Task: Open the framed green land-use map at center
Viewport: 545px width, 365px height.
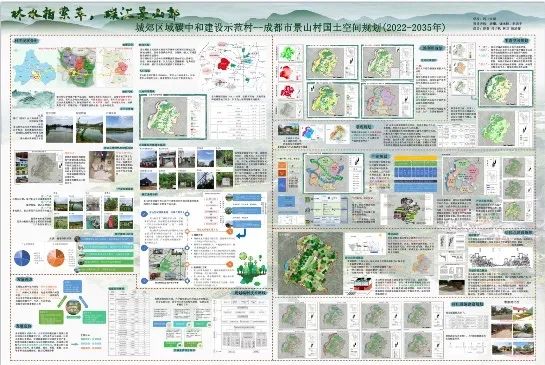Action: tap(173, 117)
